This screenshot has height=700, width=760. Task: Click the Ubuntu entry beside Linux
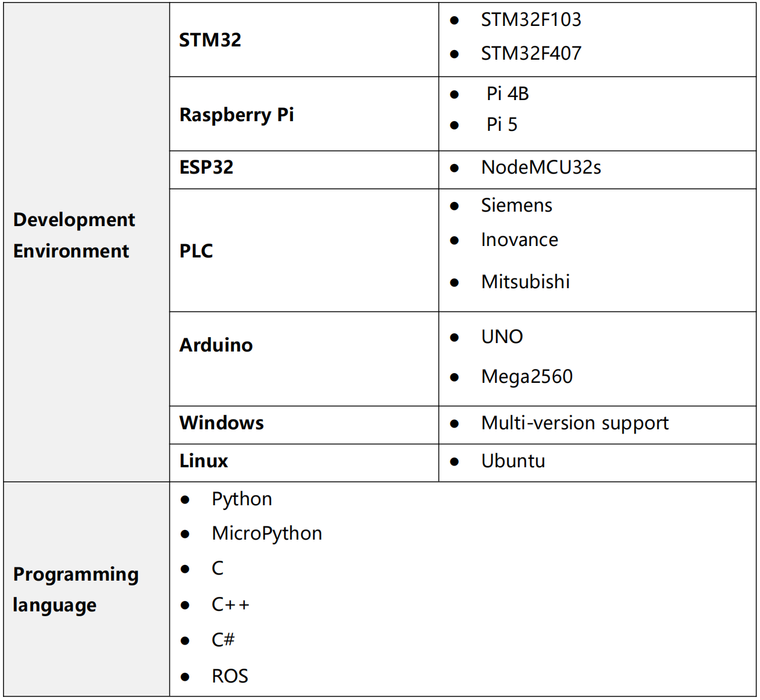pos(512,461)
